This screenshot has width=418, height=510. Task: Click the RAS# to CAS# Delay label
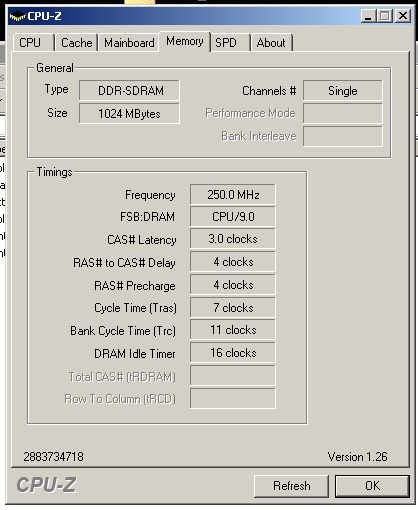click(124, 263)
